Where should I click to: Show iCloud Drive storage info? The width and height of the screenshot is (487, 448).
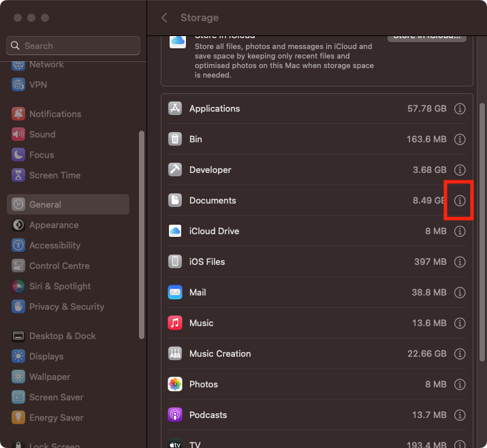pos(460,231)
